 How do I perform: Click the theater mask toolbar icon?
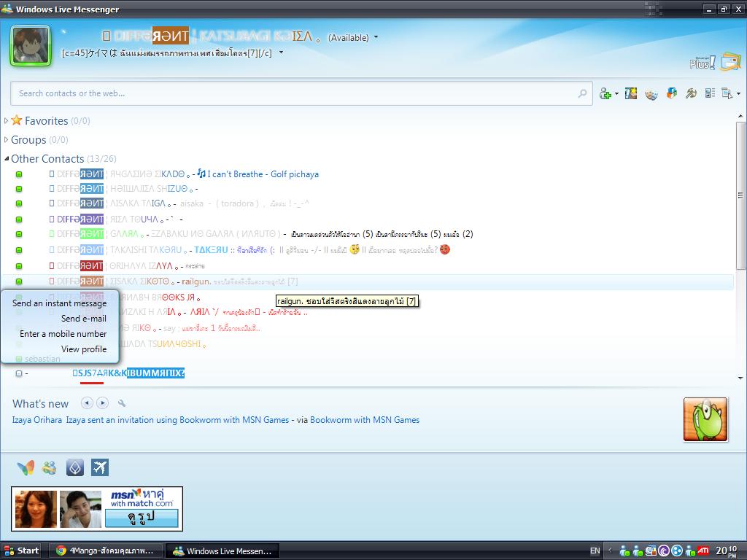(651, 94)
